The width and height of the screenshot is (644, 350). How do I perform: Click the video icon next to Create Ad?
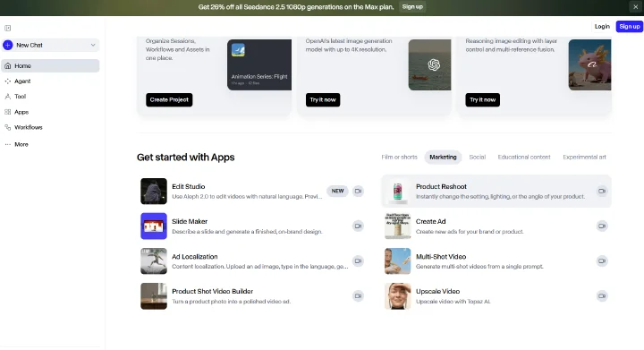coord(602,226)
